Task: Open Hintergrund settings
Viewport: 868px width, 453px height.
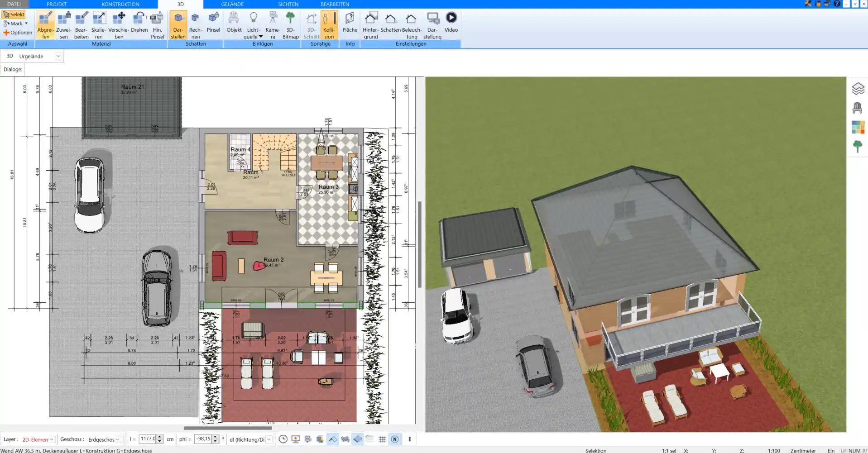Action: pyautogui.click(x=371, y=25)
